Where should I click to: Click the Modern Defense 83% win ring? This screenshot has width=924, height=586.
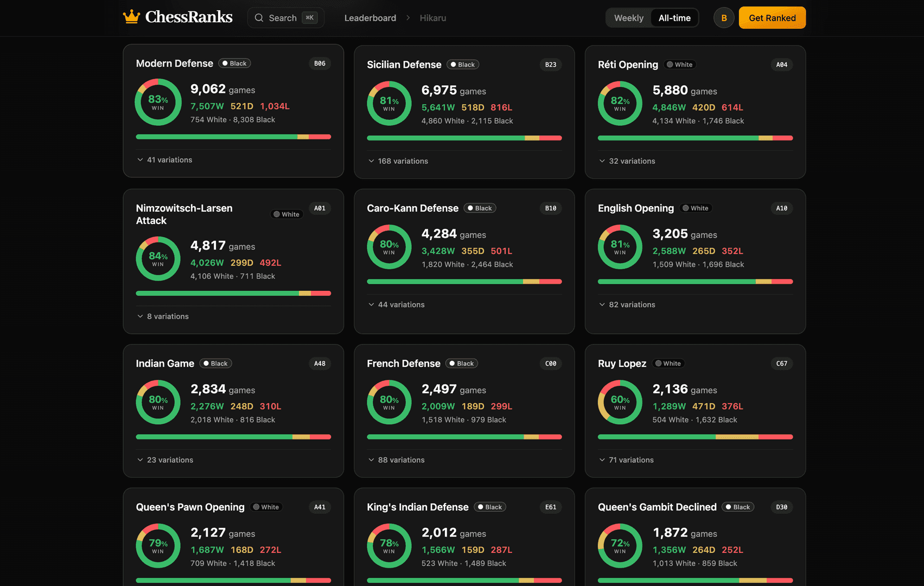click(158, 102)
